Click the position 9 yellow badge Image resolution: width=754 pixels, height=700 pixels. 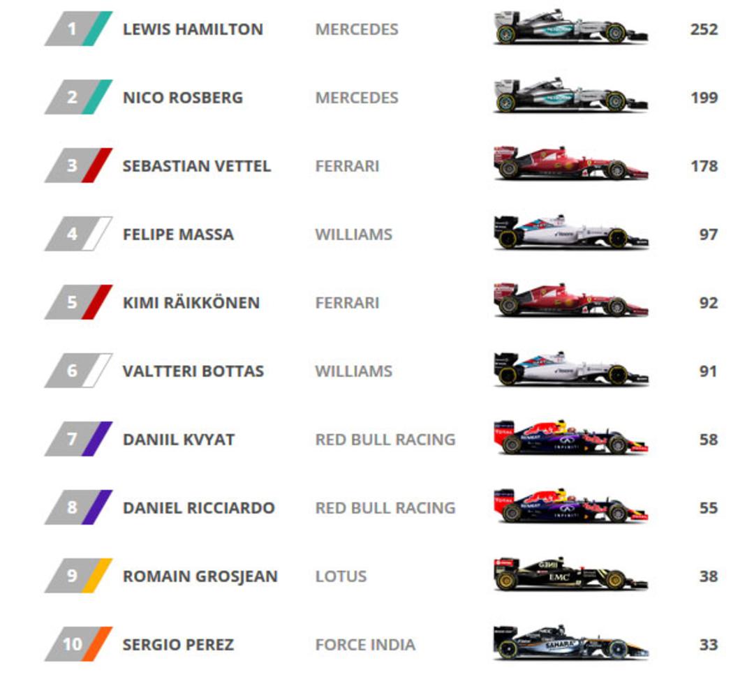(78, 576)
